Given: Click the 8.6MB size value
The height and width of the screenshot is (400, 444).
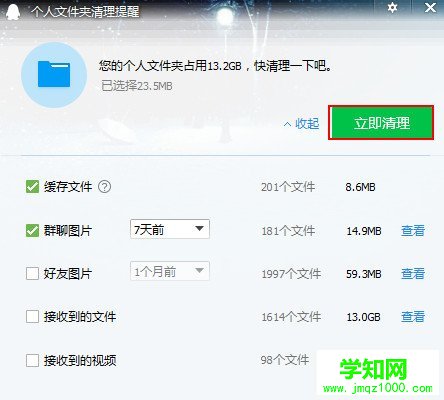Looking at the screenshot, I should (360, 187).
